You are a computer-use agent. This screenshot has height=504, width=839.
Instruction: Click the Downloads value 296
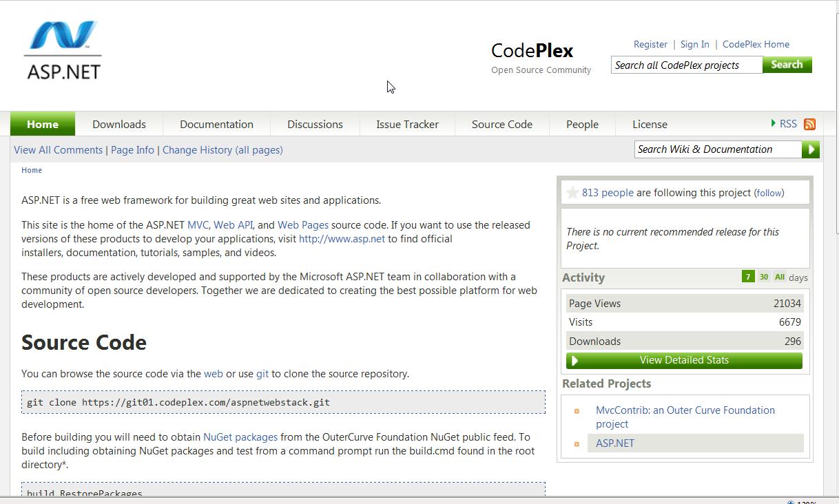pos(792,342)
